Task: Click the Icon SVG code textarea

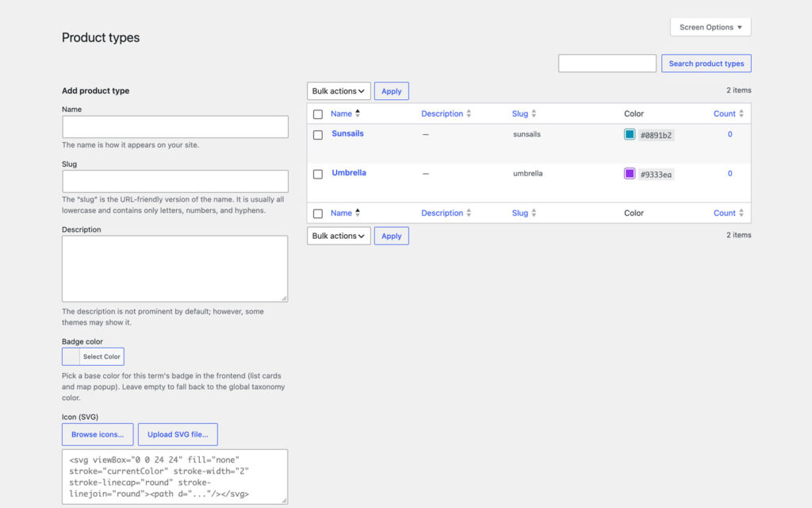Action: [x=175, y=477]
